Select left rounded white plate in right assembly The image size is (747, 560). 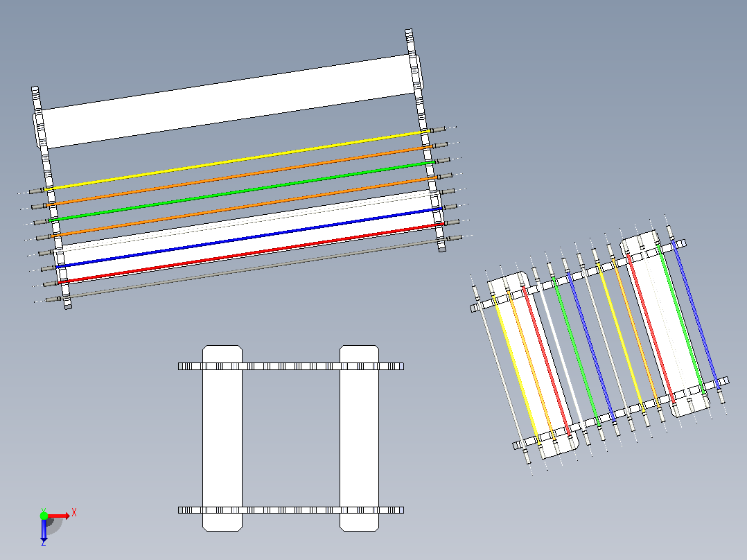click(533, 365)
